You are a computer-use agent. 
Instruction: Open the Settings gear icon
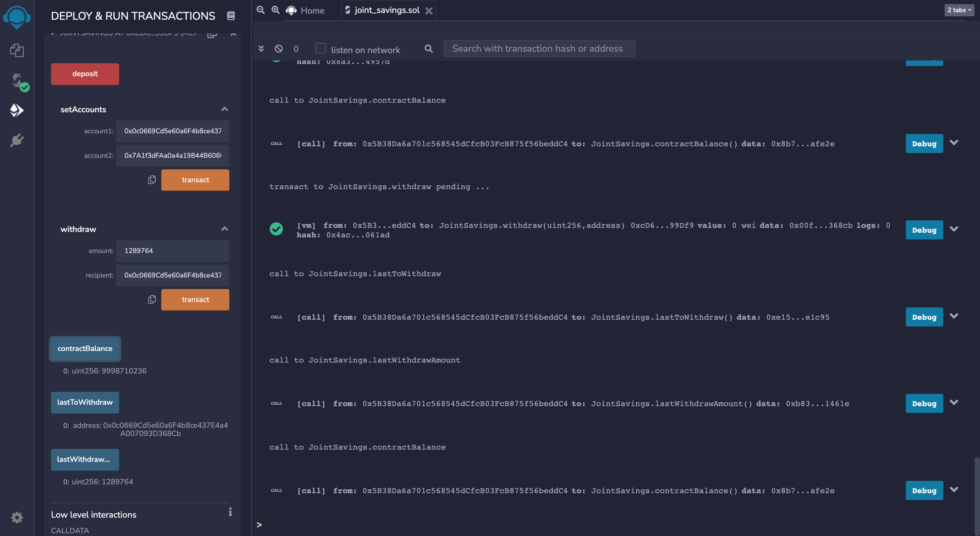pos(17,517)
